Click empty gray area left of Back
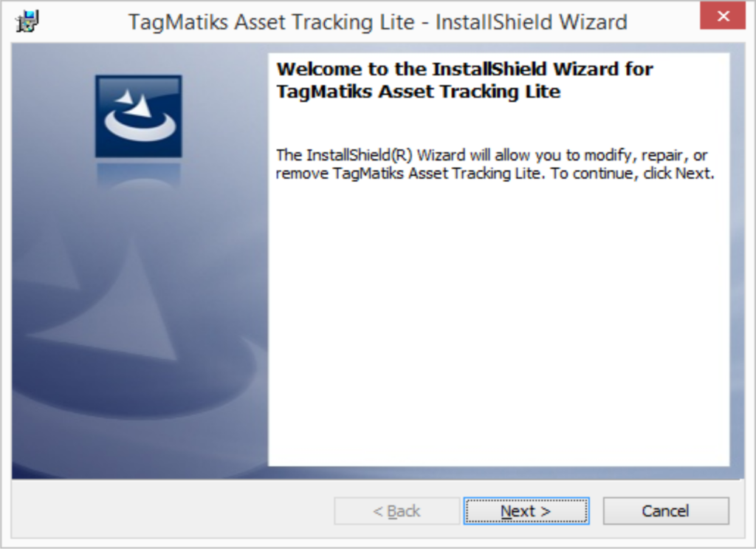 click(173, 511)
